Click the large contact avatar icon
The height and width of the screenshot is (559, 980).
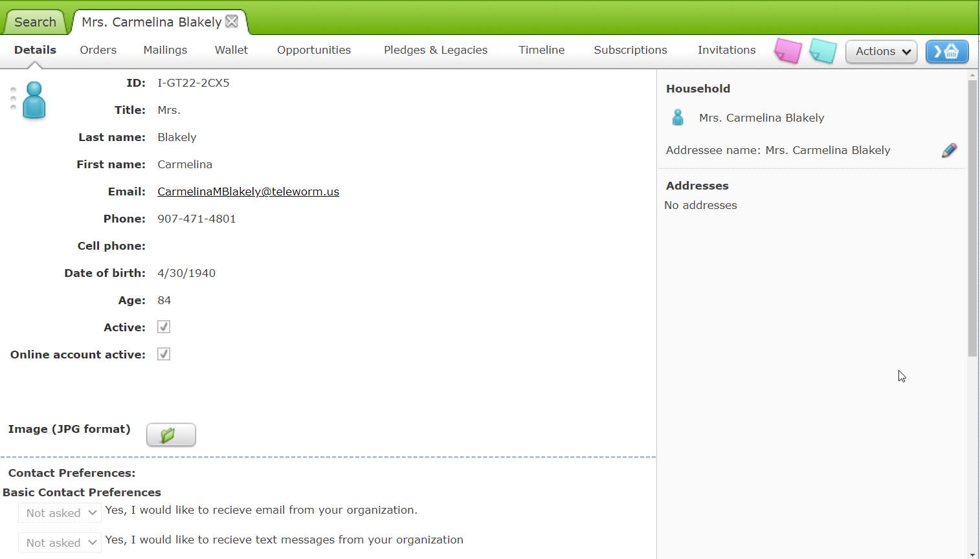click(34, 100)
